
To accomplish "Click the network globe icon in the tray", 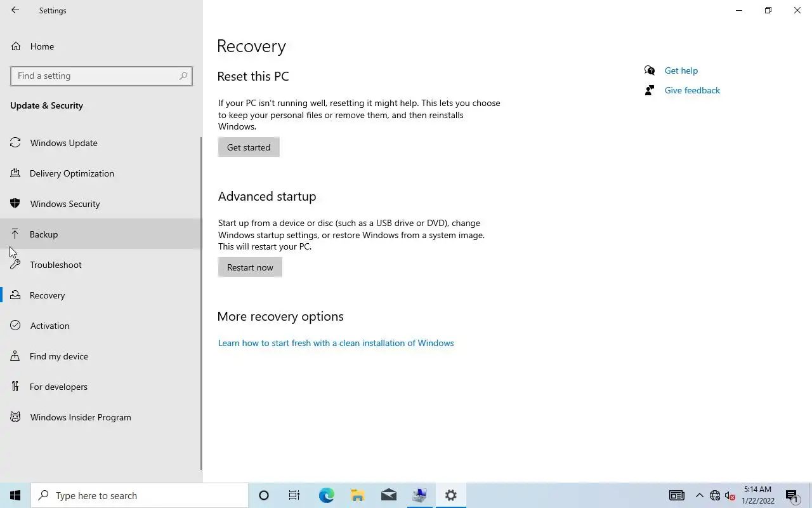I will click(715, 495).
